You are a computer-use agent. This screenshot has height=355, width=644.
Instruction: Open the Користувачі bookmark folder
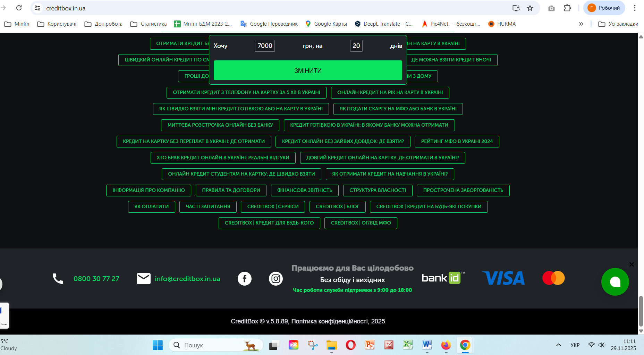(x=57, y=24)
